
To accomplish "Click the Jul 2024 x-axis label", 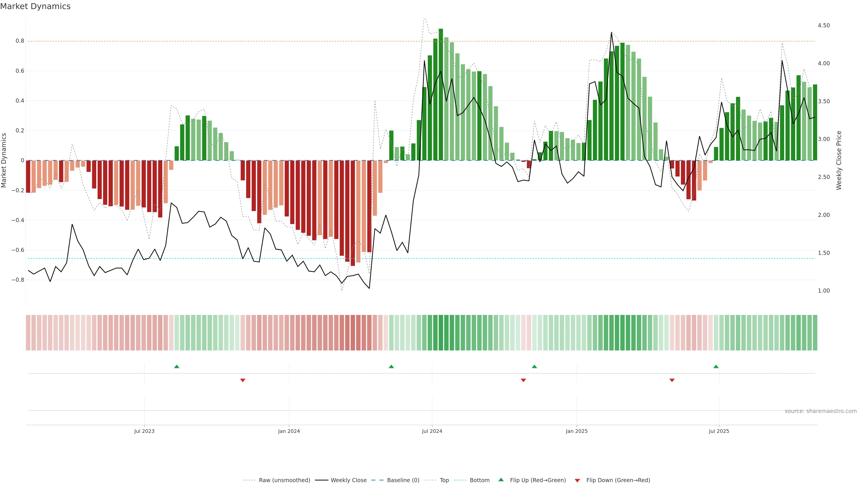I will click(x=432, y=431).
